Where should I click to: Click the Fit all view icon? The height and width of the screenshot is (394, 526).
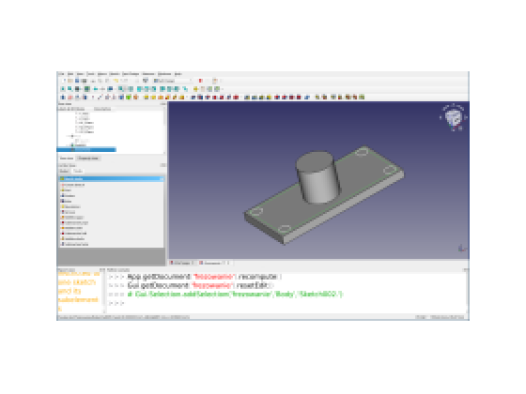pyautogui.click(x=63, y=89)
